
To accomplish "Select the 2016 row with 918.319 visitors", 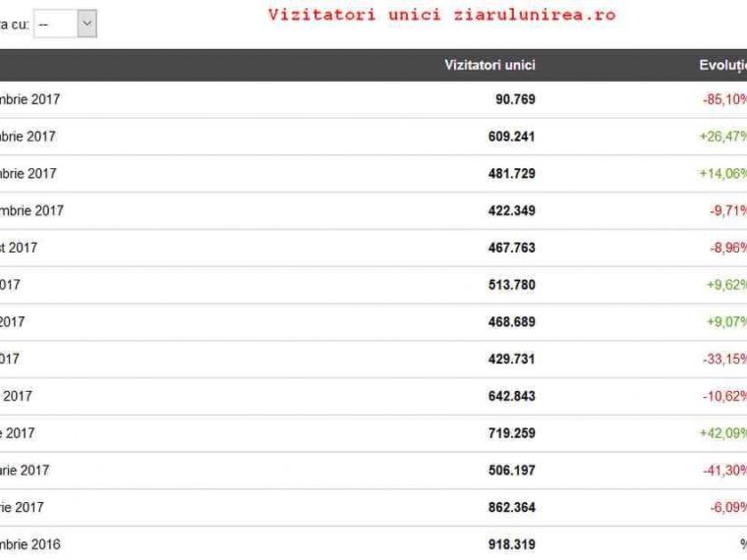I will click(x=373, y=544).
